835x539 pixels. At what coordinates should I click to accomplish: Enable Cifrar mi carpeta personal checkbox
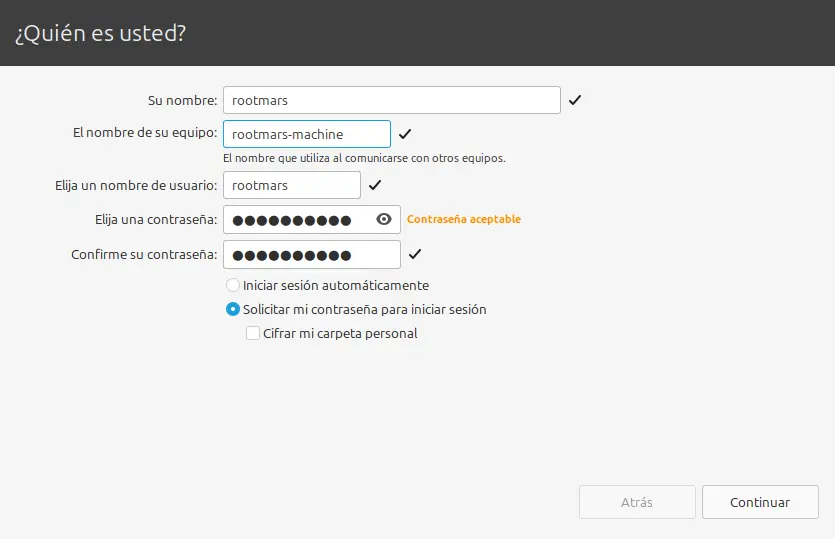[253, 333]
